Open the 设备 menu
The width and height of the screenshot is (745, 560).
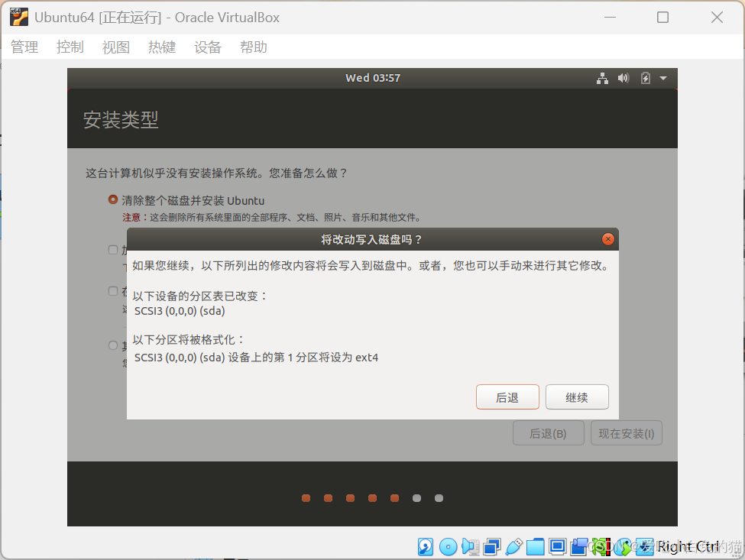pyautogui.click(x=208, y=47)
